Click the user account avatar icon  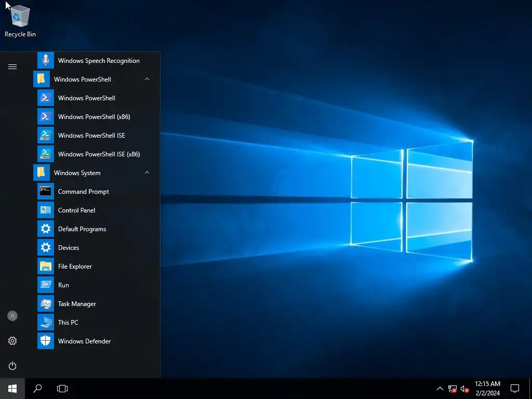[12, 316]
